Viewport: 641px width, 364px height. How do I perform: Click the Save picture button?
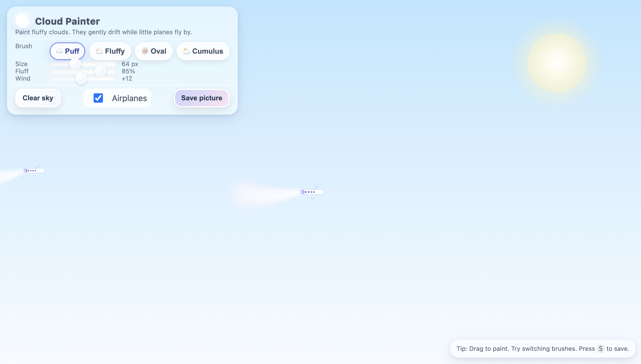202,98
